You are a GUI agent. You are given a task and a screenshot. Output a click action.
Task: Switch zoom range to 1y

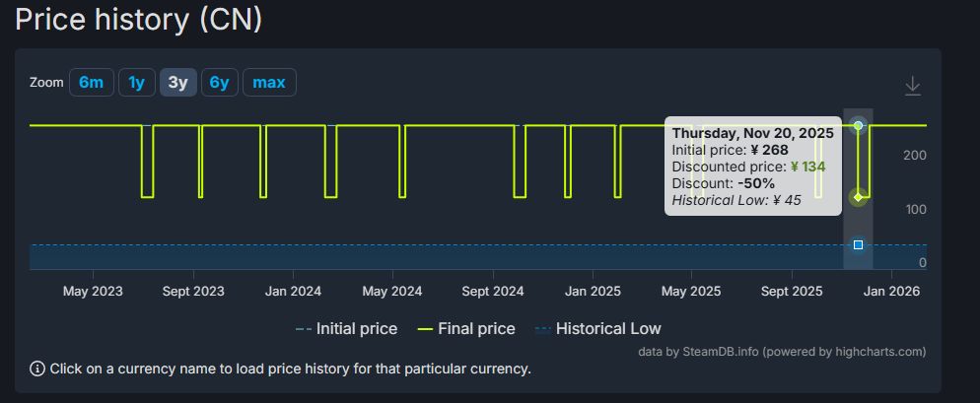(136, 83)
